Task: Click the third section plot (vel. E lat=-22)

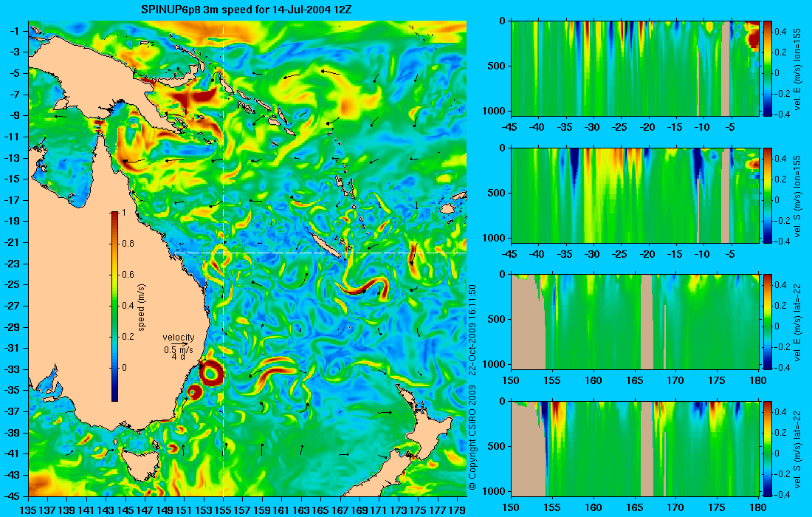Action: tap(635, 322)
